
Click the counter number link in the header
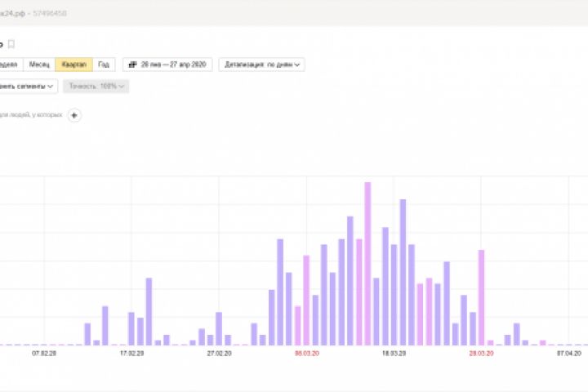[x=50, y=14]
